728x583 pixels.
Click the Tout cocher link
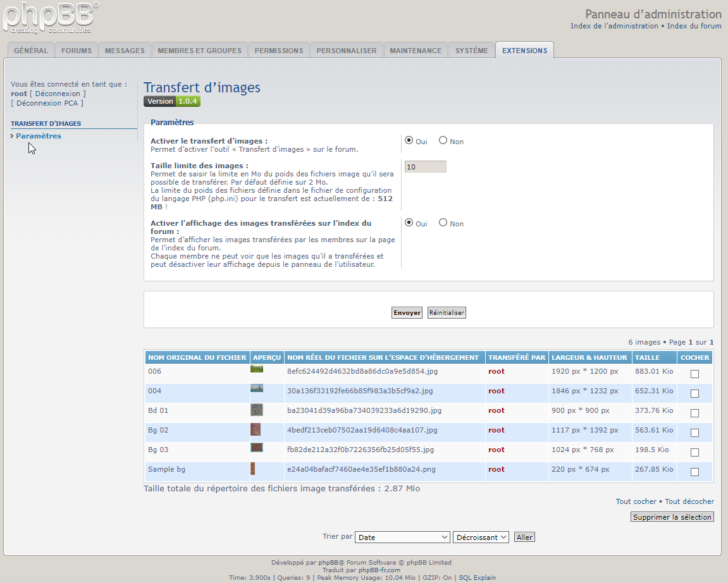(x=636, y=501)
